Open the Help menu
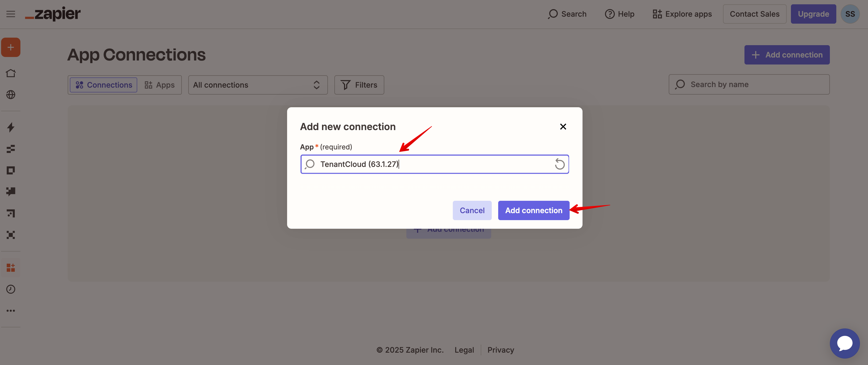This screenshot has width=868, height=365. [620, 14]
